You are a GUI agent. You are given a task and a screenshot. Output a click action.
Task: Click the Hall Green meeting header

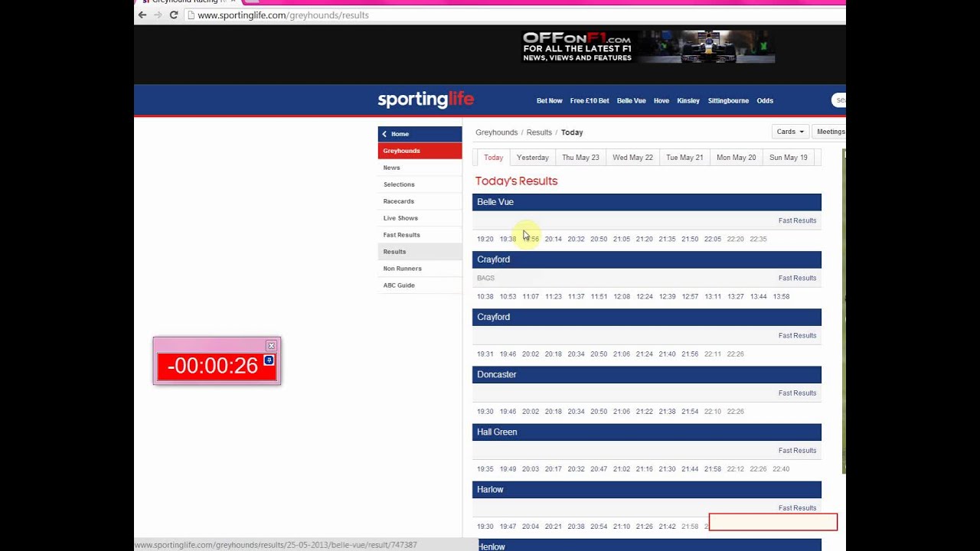click(647, 432)
